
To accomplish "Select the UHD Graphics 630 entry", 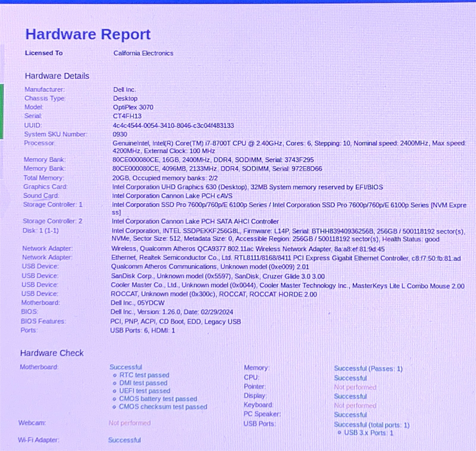I will [248, 187].
